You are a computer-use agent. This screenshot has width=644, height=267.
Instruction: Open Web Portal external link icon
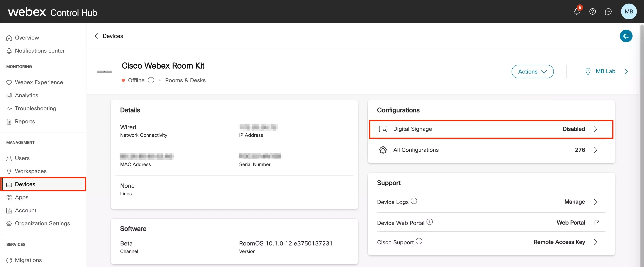click(x=597, y=223)
